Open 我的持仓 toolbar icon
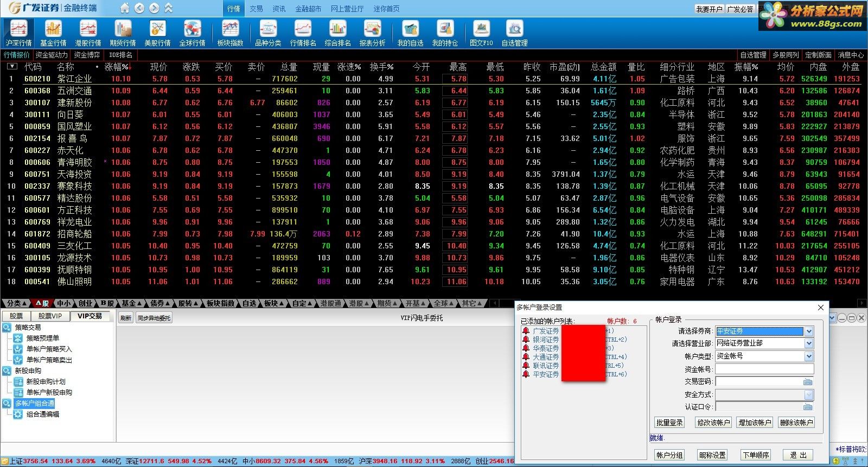 445,33
